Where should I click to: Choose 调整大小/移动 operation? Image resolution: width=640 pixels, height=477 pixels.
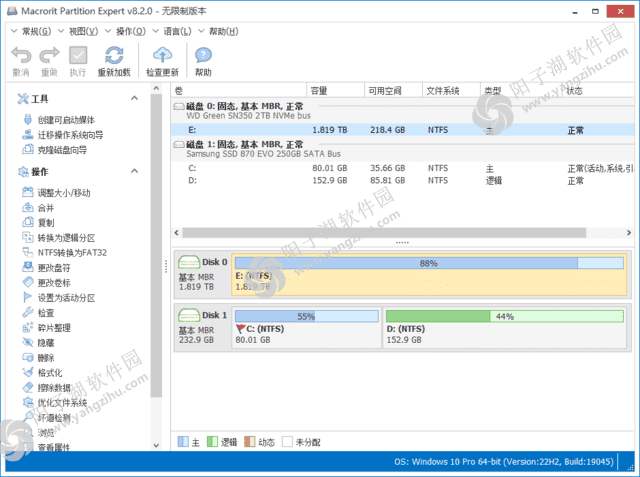point(64,193)
